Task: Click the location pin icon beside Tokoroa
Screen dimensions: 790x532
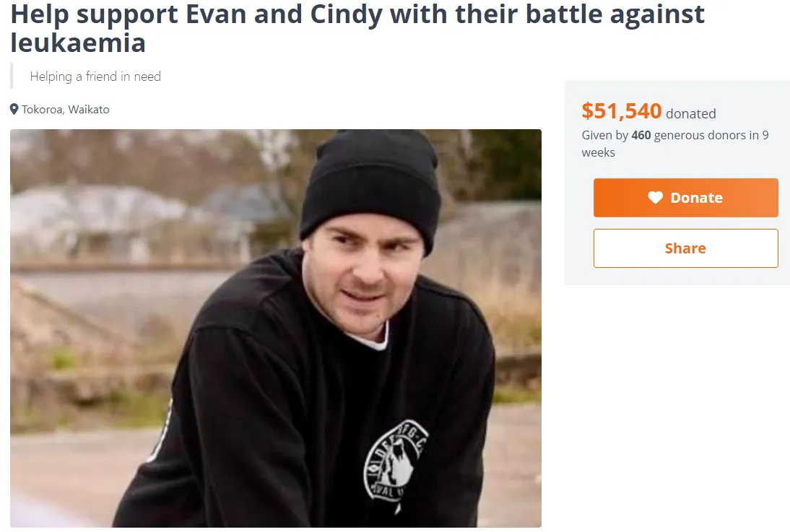Action: (14, 109)
